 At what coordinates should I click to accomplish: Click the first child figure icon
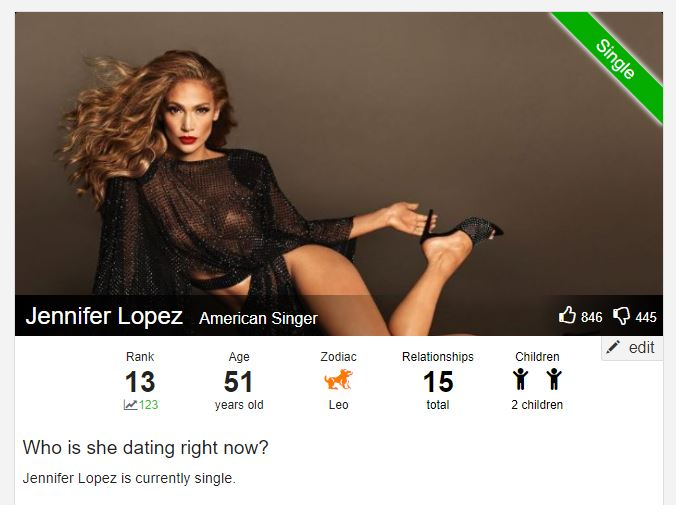click(520, 379)
